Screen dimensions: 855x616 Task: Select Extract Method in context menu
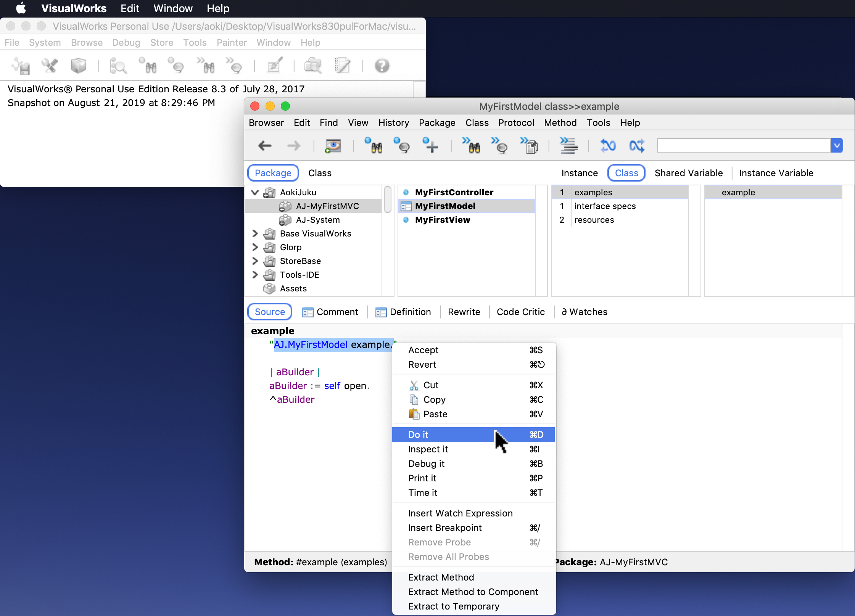(473, 577)
